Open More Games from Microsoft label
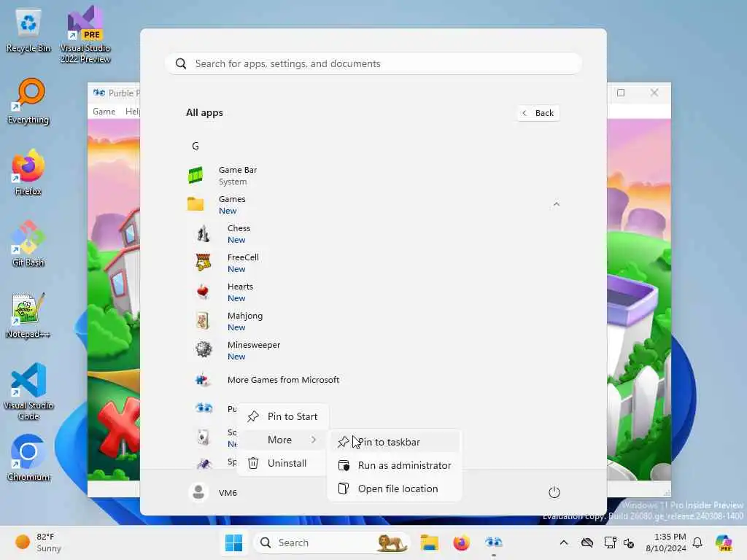This screenshot has width=747, height=560. (x=284, y=379)
